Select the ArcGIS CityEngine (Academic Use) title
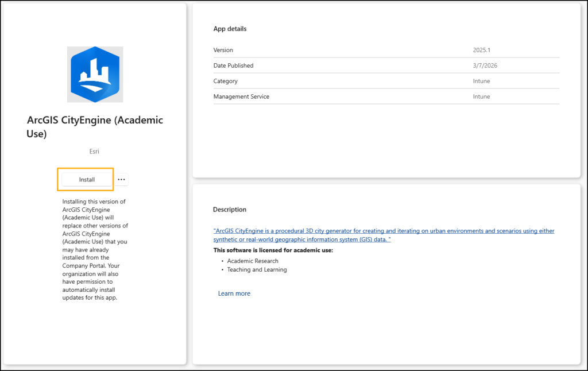Screen dimensions: 588x371 tap(95, 127)
